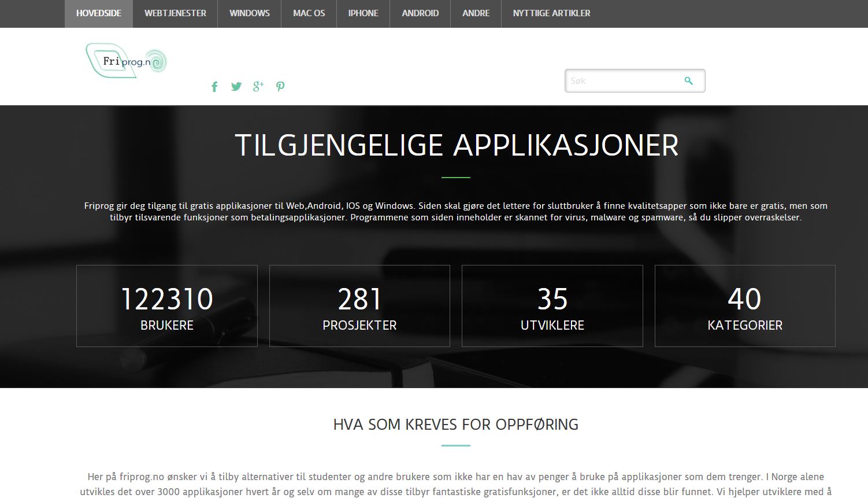Open Nyttige Artikler page
The height and width of the screenshot is (498, 868).
tap(551, 13)
